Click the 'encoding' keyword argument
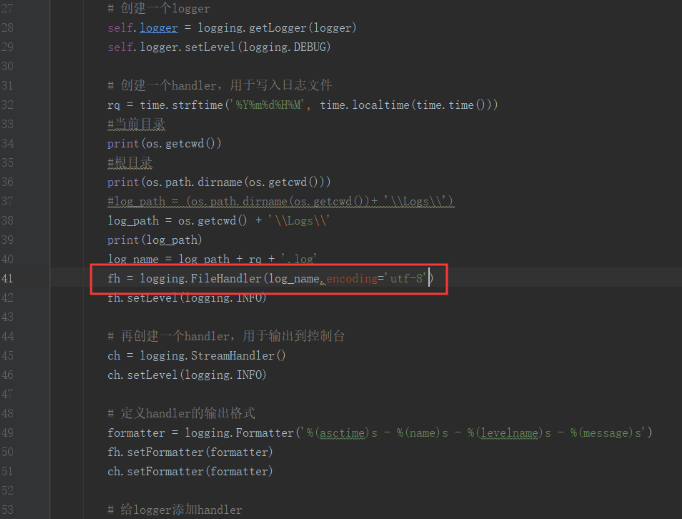682x519 pixels. tap(352, 278)
